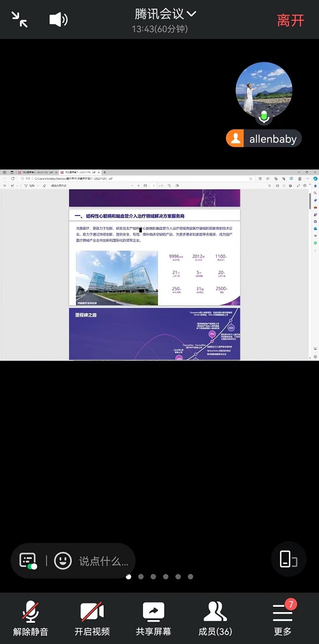
Task: Start sharing with 共享屏幕
Action: pos(154,618)
